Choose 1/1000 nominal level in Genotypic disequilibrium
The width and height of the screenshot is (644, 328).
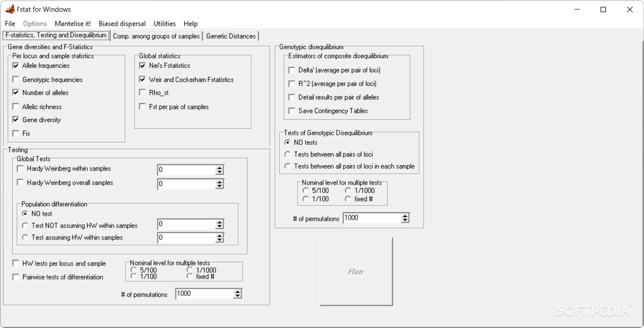348,190
